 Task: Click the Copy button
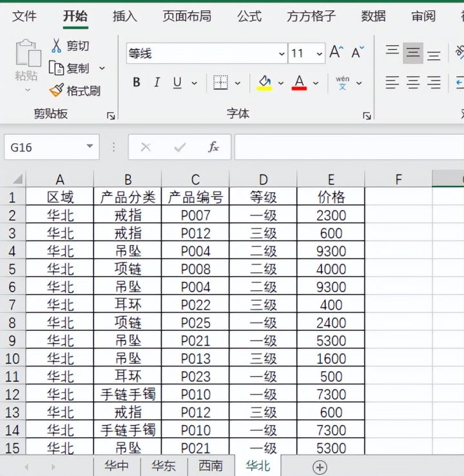pyautogui.click(x=70, y=68)
